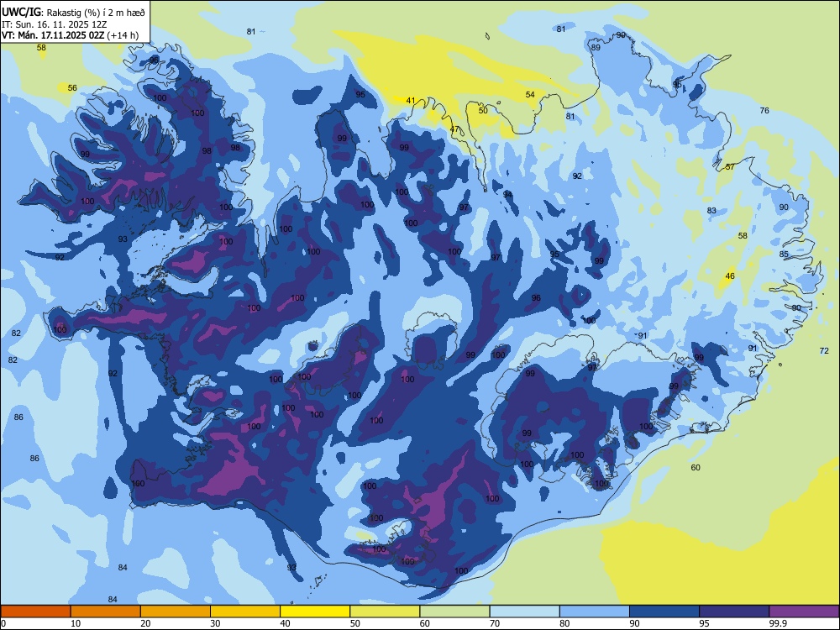Select the pale blue 70–80 legend swatch
This screenshot has height=630, width=840.
pos(524,612)
